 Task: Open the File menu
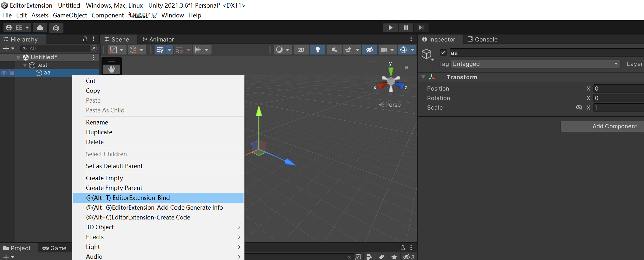[x=7, y=15]
